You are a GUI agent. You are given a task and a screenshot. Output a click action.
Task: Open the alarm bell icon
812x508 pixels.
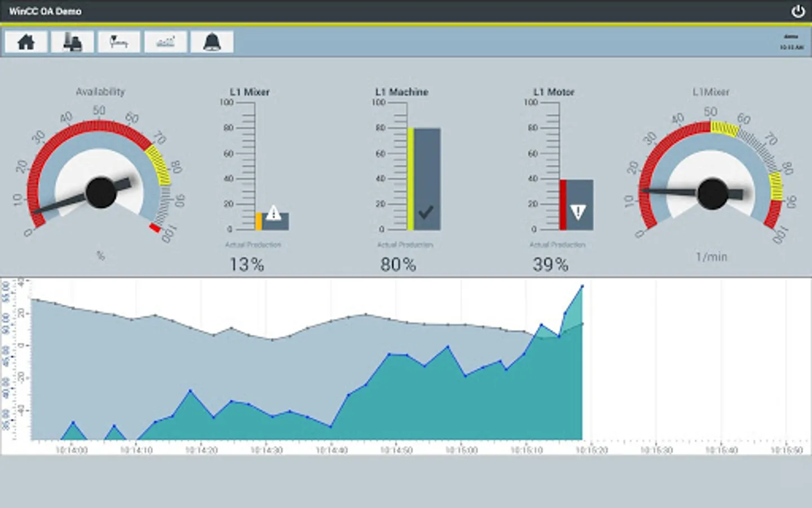212,42
